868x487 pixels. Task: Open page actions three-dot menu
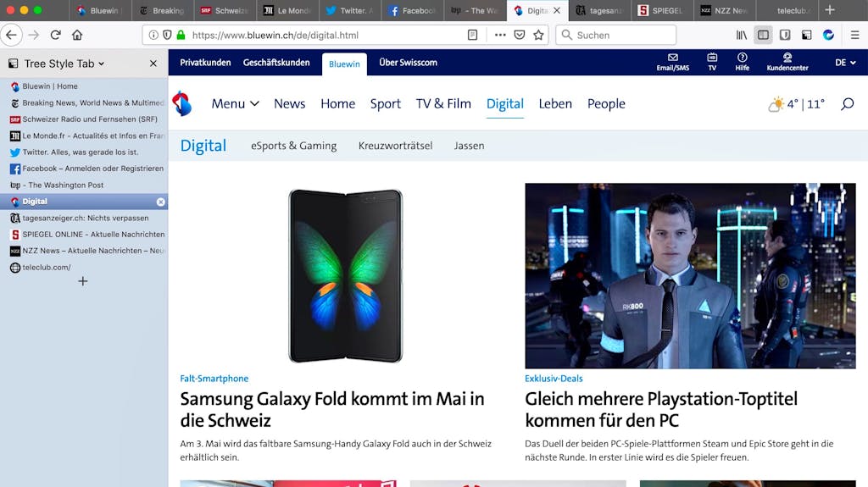coord(500,35)
